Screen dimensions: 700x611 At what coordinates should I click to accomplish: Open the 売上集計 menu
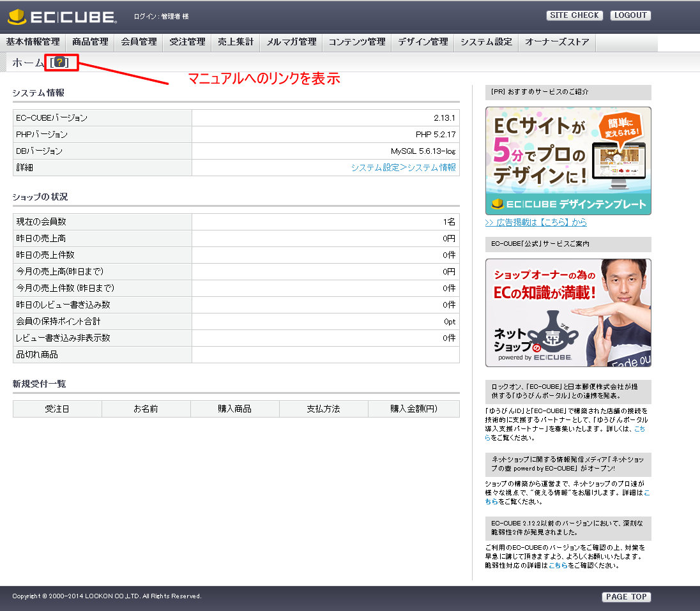tap(236, 42)
